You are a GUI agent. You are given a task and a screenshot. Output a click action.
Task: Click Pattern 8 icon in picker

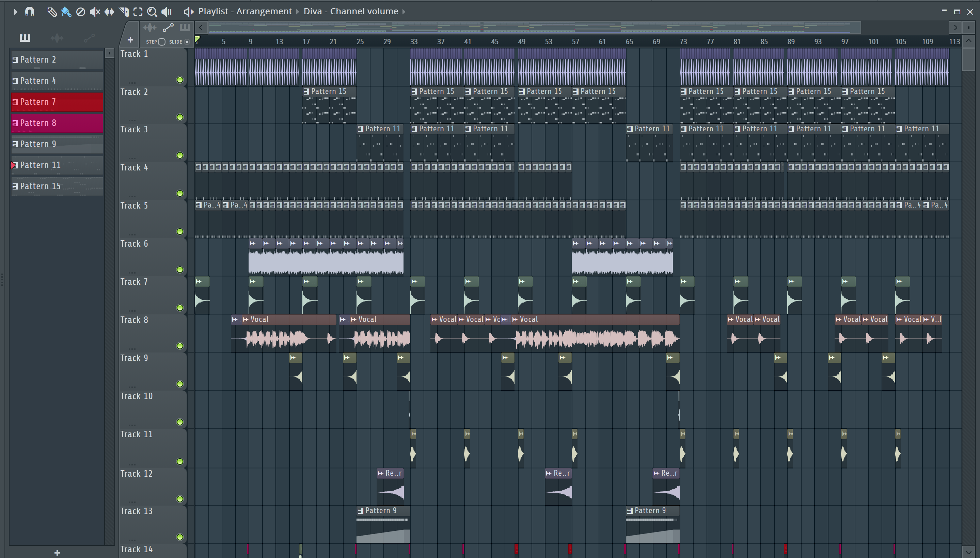tap(15, 123)
